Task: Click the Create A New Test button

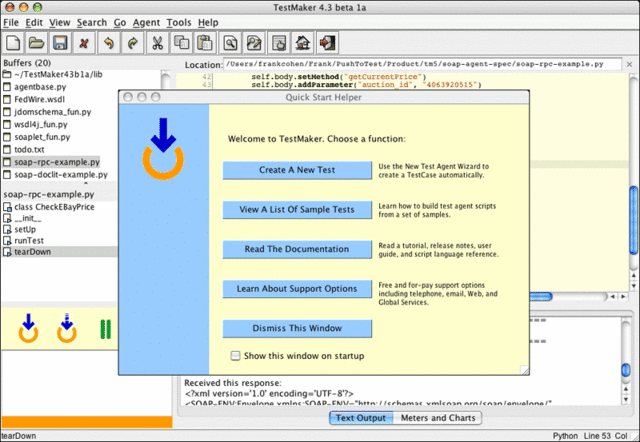Action: [297, 170]
